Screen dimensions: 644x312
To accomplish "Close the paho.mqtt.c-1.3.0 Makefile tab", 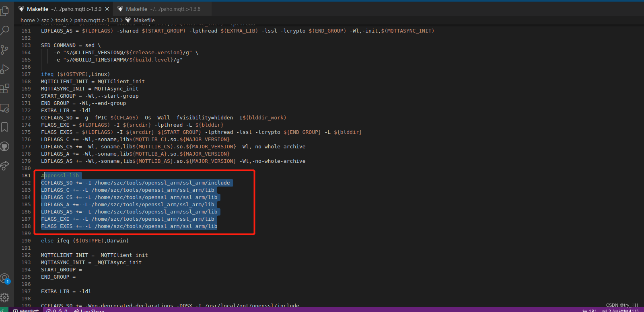I will pos(107,9).
